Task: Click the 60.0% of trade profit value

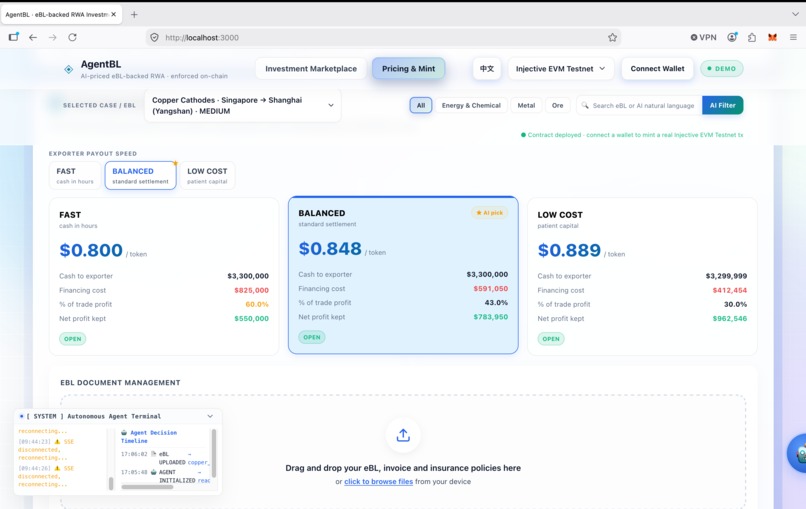Action: 257,304
